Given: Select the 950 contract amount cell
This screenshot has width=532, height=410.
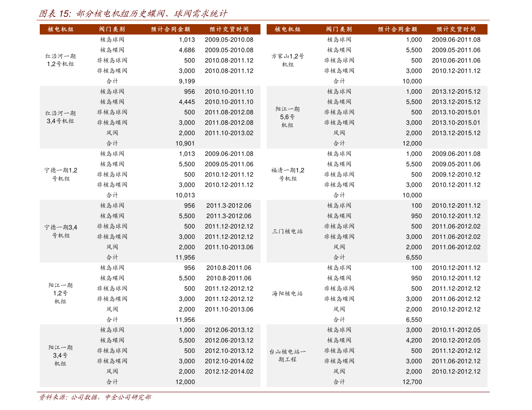Looking at the screenshot, I should (x=416, y=216).
